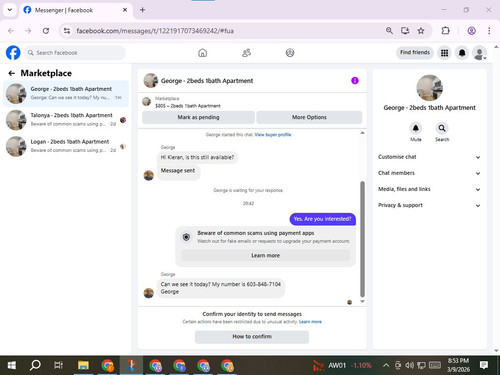500x375 pixels.
Task: Open Task View on the taskbar
Action: (58, 365)
